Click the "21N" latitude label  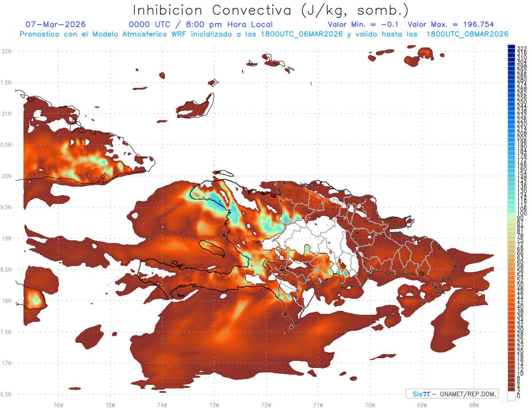point(7,114)
